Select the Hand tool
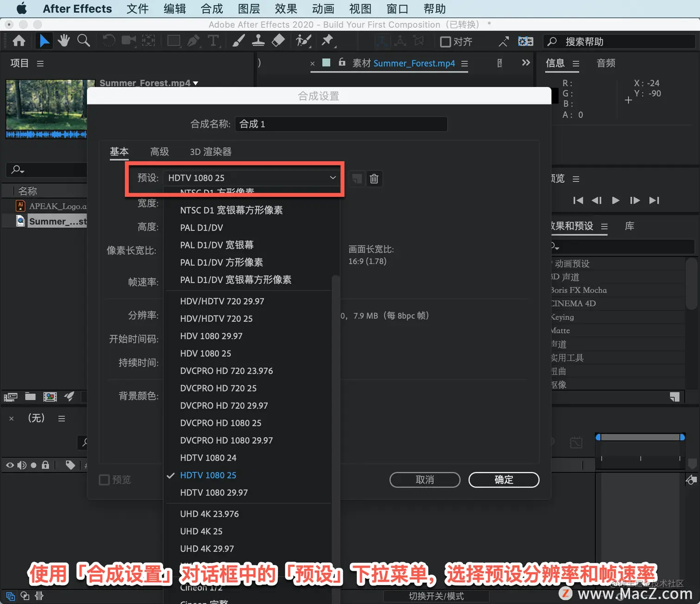The image size is (700, 604). 64,41
